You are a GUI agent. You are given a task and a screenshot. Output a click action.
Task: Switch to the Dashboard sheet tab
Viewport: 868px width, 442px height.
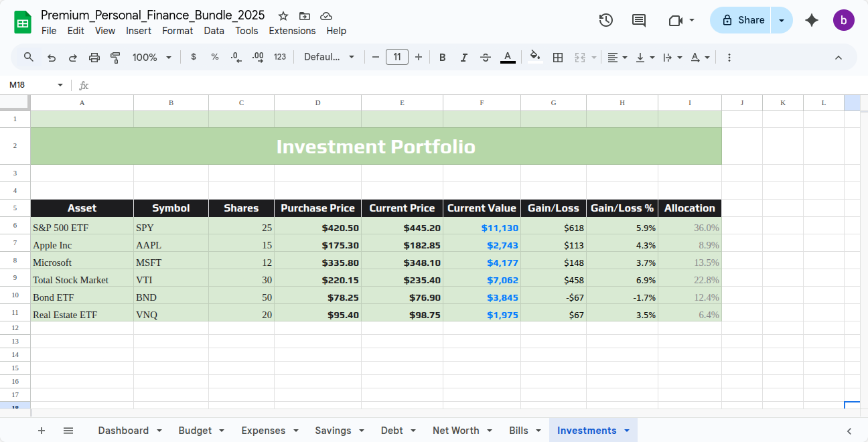pyautogui.click(x=123, y=431)
